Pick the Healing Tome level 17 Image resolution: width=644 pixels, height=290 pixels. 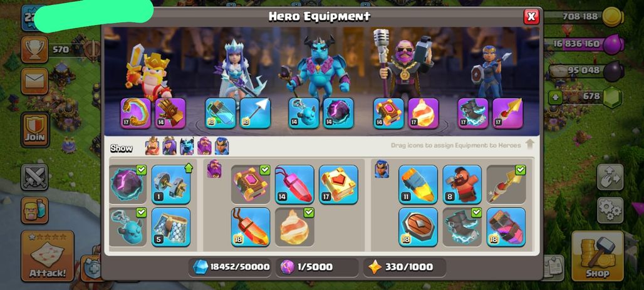tap(338, 184)
